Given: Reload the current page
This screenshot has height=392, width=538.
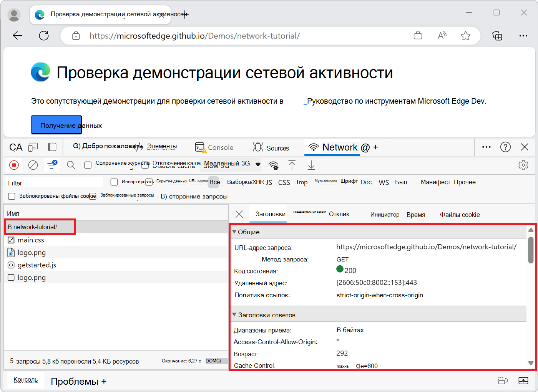Looking at the screenshot, I should coord(44,36).
